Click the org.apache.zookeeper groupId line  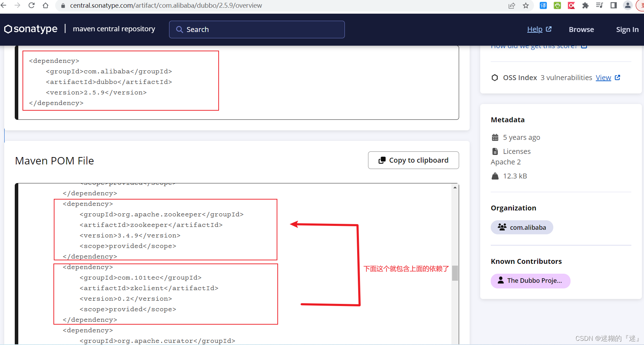point(162,214)
